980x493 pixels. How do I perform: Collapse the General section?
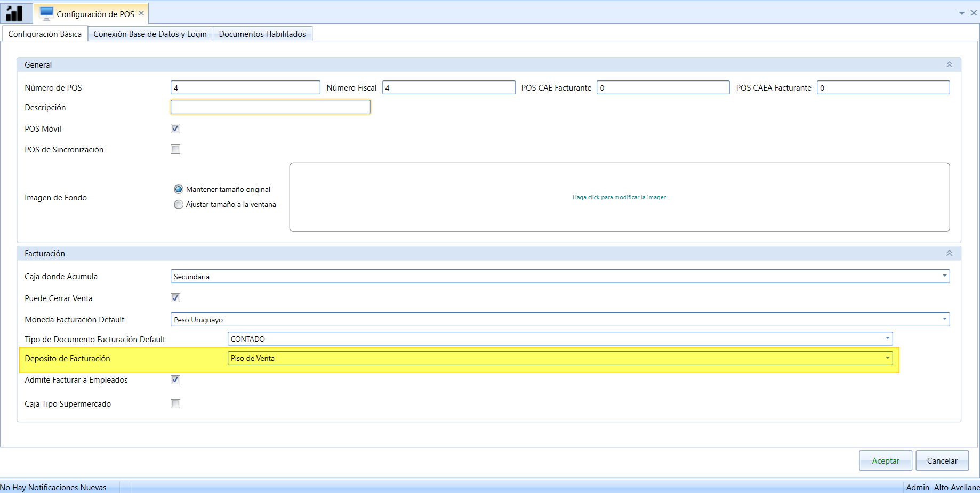pos(949,64)
